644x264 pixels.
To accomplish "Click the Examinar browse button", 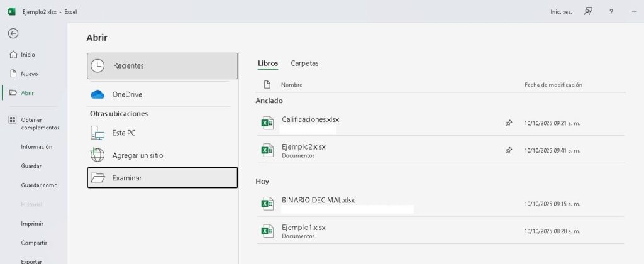I will (162, 178).
